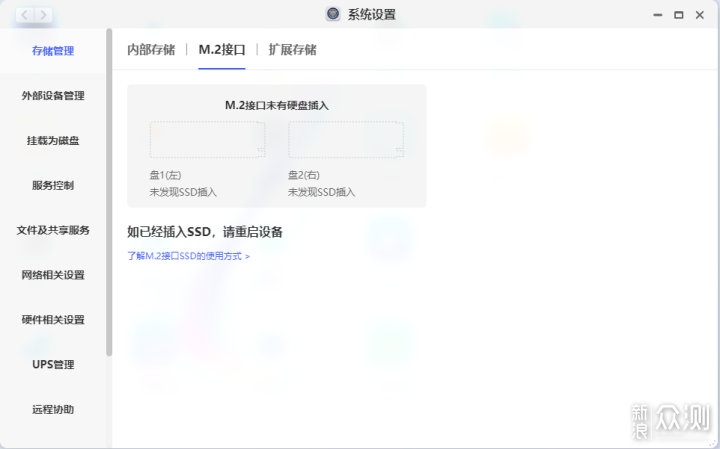Click the 系统设置 window title text
Image resolution: width=720 pixels, height=449 pixels.
click(371, 15)
